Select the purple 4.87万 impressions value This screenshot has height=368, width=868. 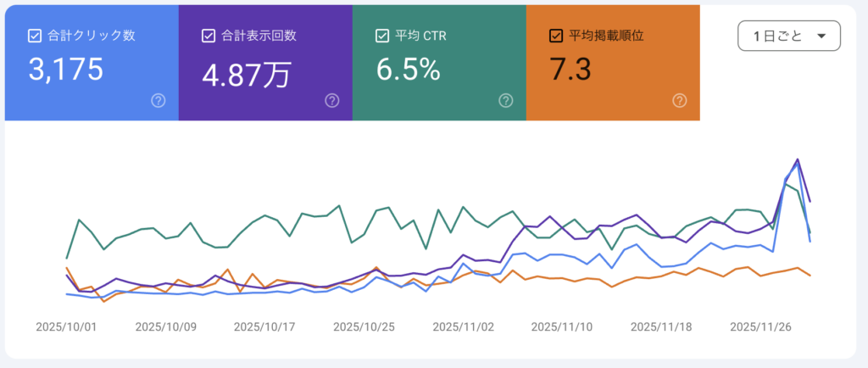(x=246, y=74)
